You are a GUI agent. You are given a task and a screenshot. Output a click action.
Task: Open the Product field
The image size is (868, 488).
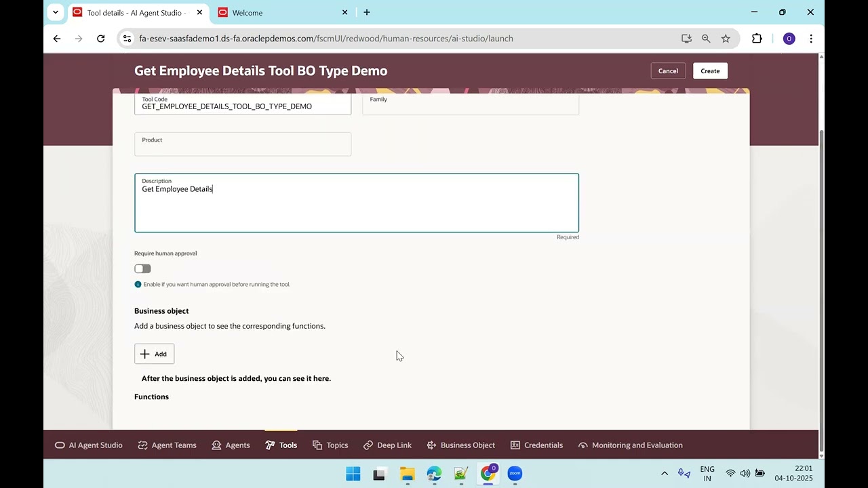click(x=243, y=144)
